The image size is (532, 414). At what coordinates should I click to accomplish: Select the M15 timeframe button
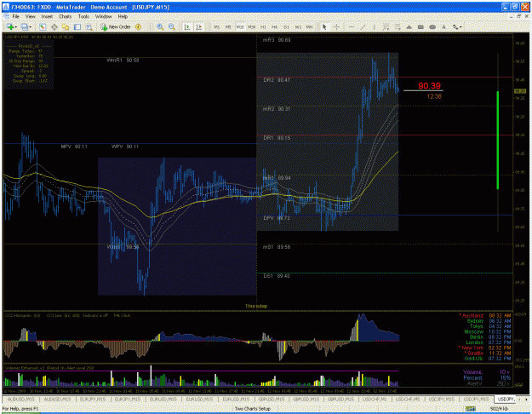[x=240, y=26]
